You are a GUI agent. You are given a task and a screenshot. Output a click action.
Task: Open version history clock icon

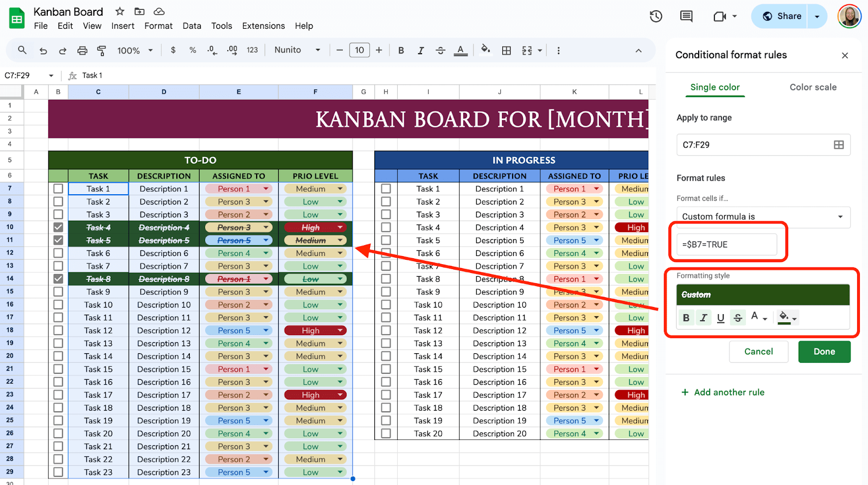pos(656,16)
